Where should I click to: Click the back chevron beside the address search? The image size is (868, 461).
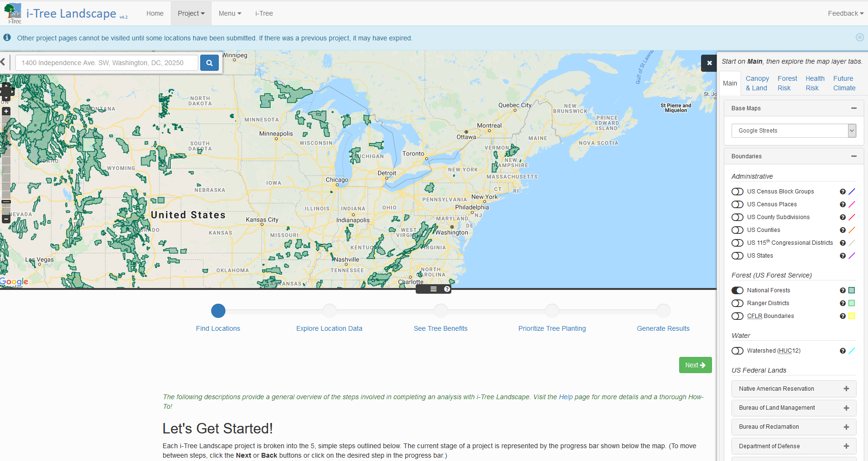click(x=3, y=62)
